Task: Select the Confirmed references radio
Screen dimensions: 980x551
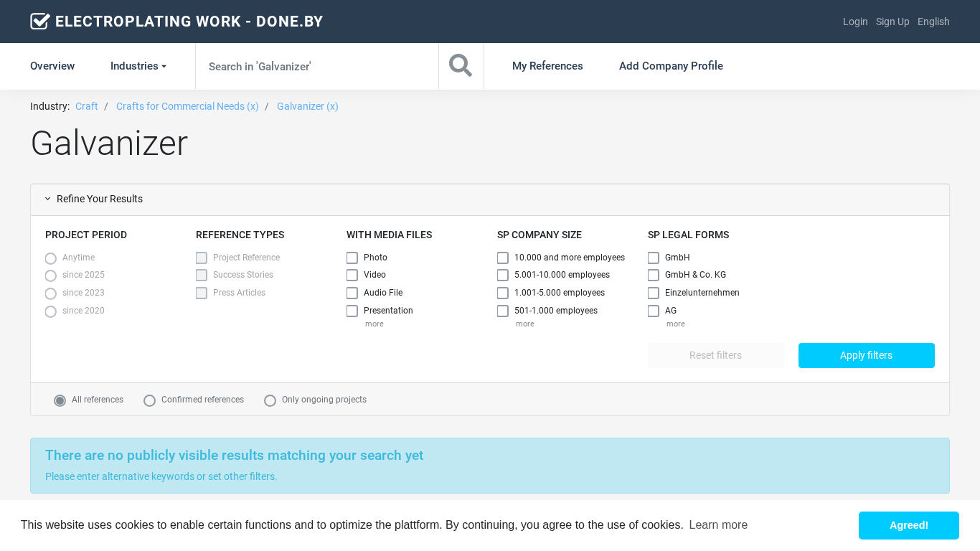Action: pyautogui.click(x=149, y=400)
